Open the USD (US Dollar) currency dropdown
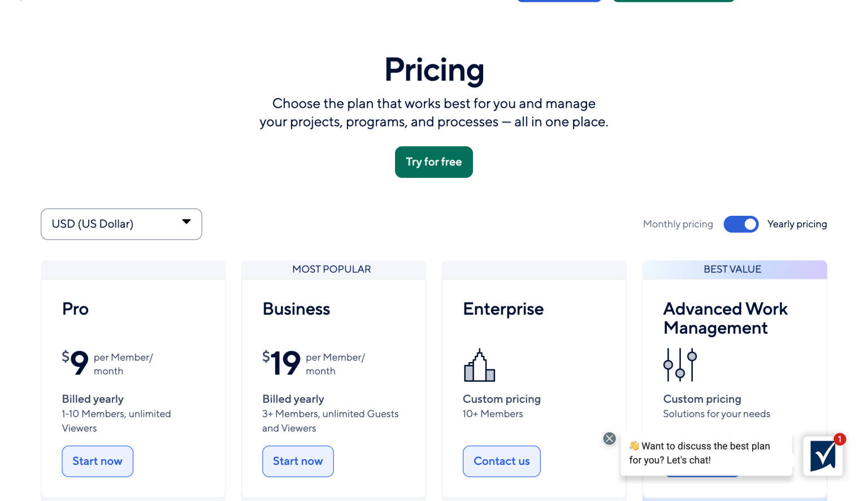 (121, 224)
